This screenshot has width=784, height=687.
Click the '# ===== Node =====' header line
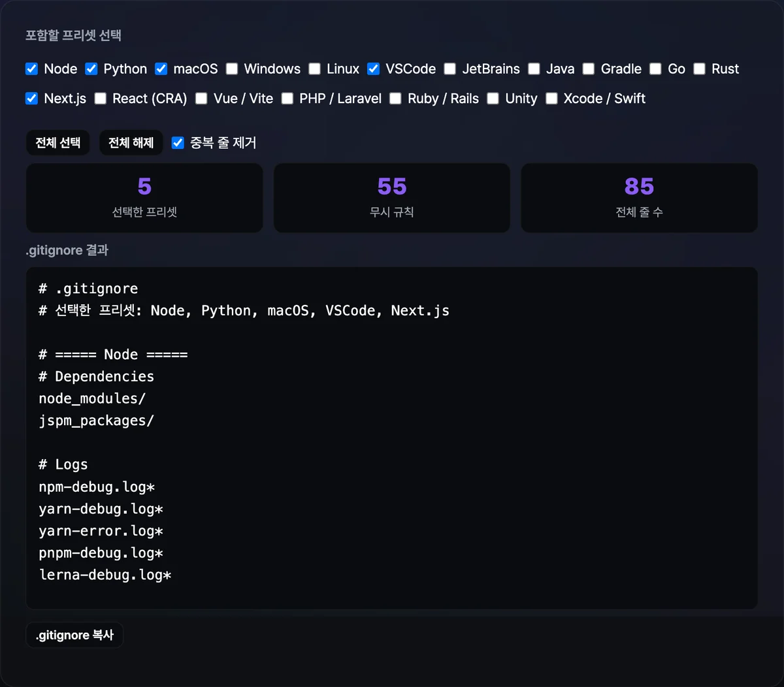(x=113, y=355)
